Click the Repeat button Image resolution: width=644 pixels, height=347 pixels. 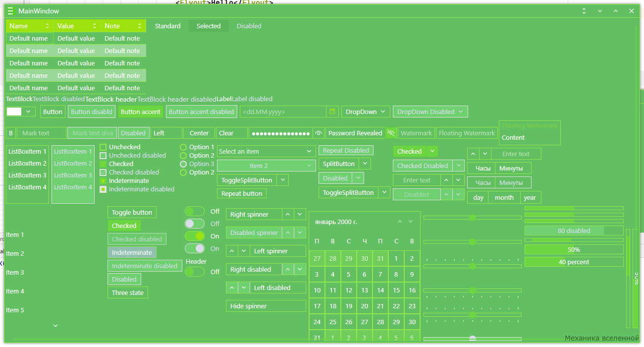(242, 193)
